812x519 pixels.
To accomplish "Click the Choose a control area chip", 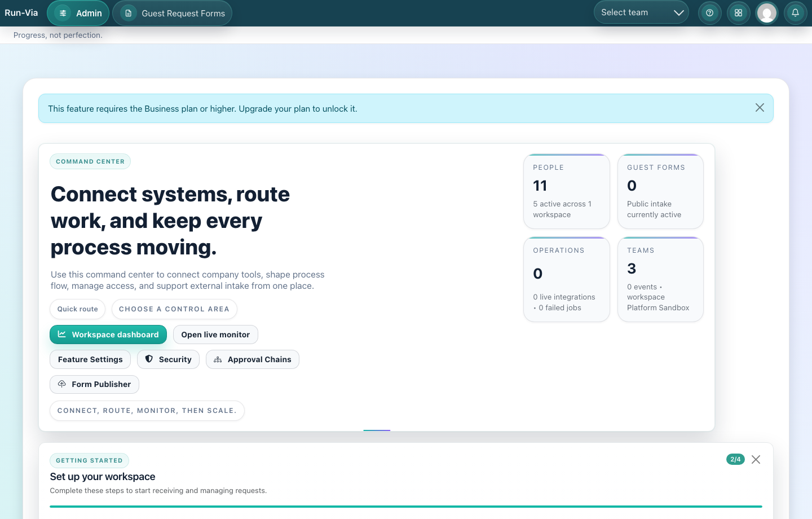I will pos(174,309).
